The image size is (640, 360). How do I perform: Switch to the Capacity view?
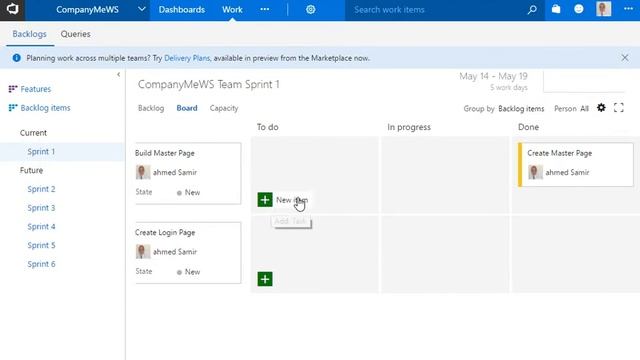(224, 108)
